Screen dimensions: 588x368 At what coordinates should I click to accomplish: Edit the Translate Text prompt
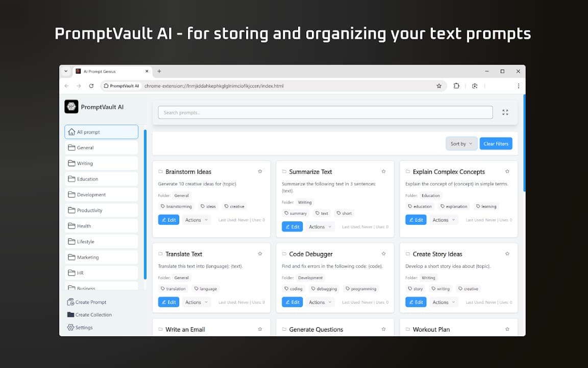point(168,302)
